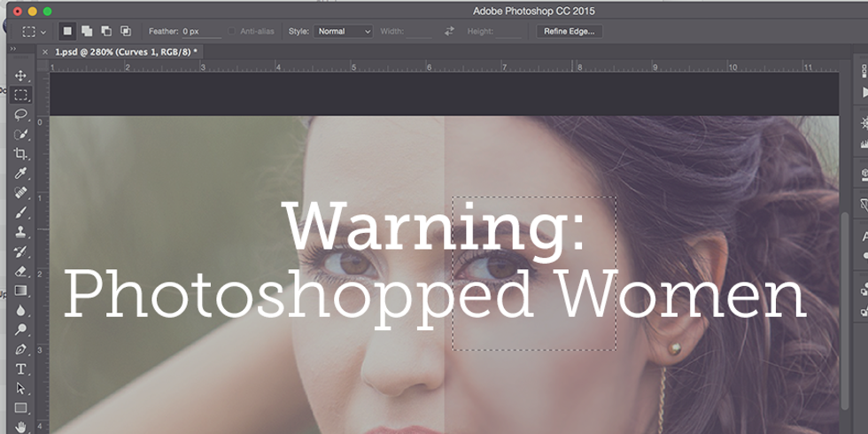Image resolution: width=868 pixels, height=434 pixels.
Task: Select the Horizontal Type tool
Action: pos(21,368)
